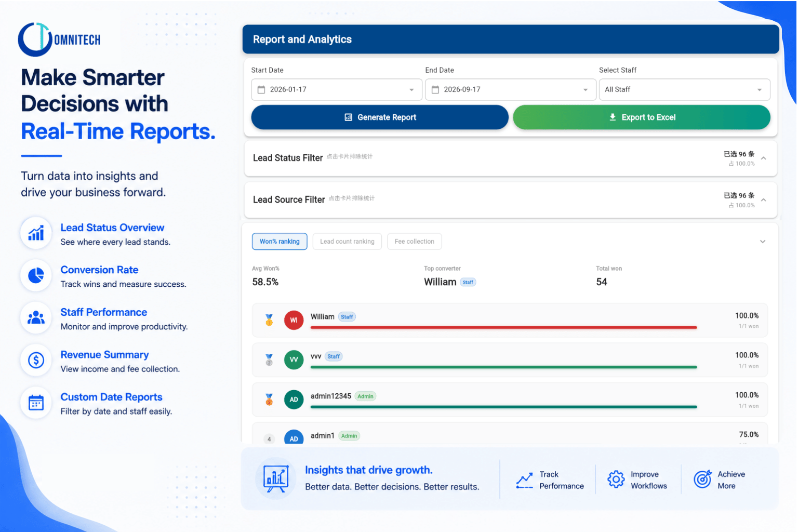Click the Generate Report button
This screenshot has width=798, height=532.
point(380,117)
